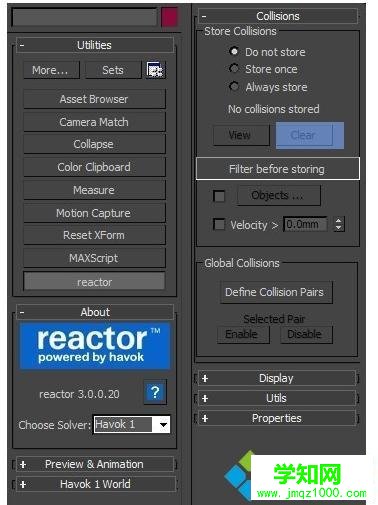
Task: Select the Store once radio button
Action: [x=234, y=69]
